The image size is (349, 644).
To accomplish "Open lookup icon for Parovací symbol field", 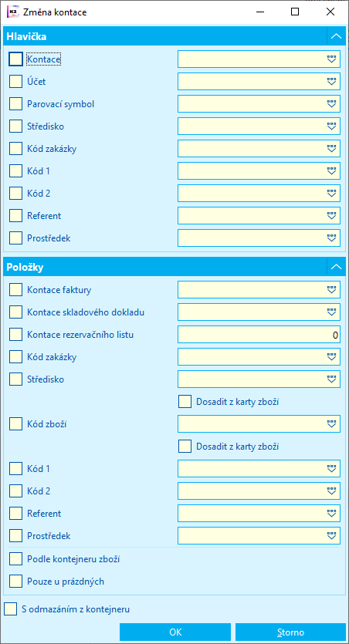I will tap(332, 104).
